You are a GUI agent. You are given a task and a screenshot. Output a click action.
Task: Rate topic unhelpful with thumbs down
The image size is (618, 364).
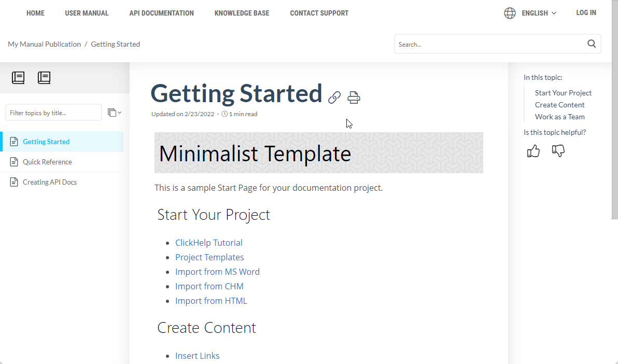click(558, 151)
